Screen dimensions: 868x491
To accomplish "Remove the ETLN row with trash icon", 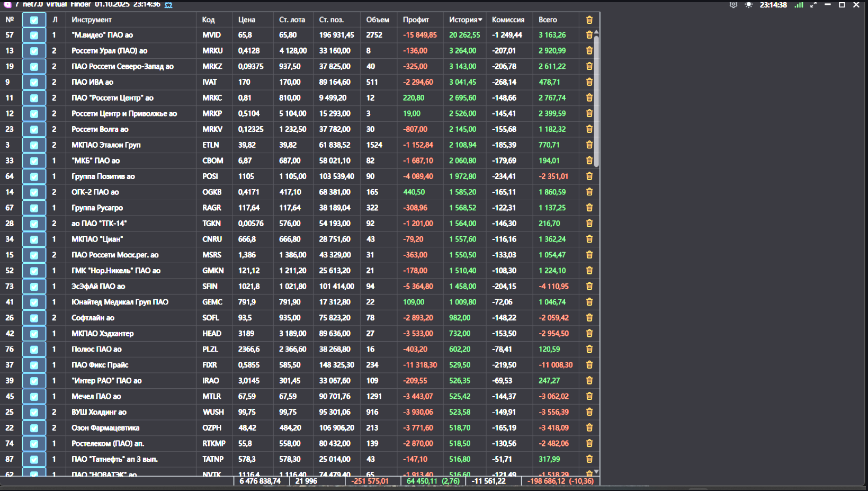I will point(589,145).
